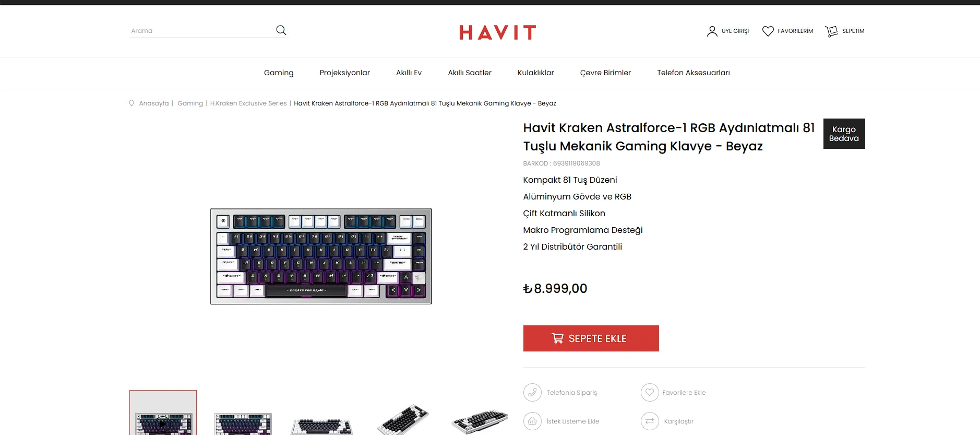This screenshot has height=435, width=980.
Task: Open Telefon Aksesuarları category
Action: coord(694,73)
